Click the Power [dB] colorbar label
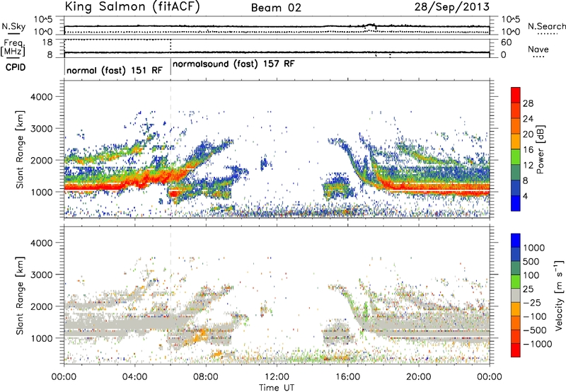566x392 pixels. click(540, 149)
